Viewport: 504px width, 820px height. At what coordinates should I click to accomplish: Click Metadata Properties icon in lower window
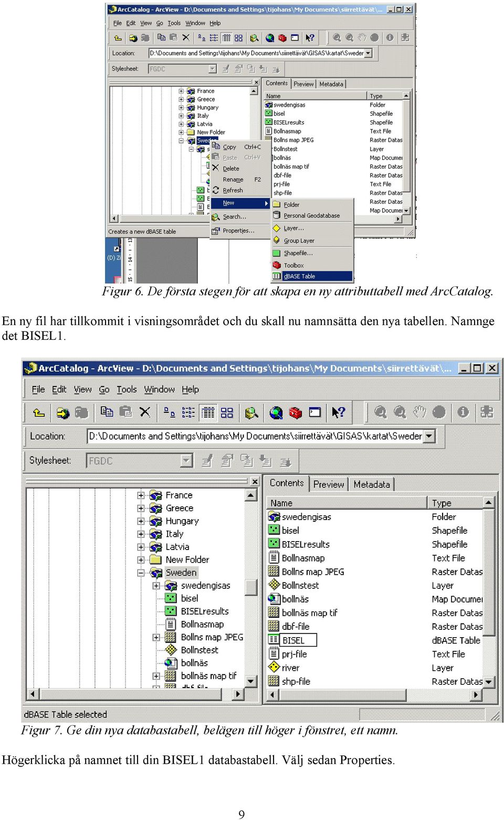click(x=227, y=461)
